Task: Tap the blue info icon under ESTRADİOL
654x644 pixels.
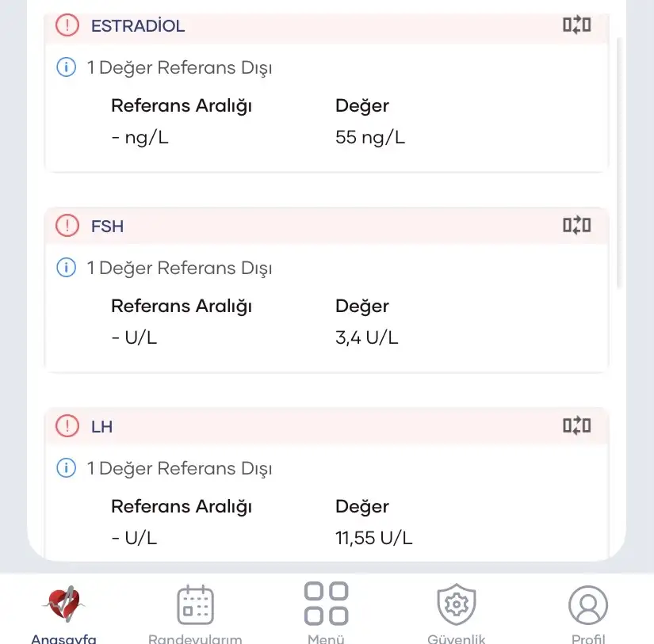Action: coord(67,67)
